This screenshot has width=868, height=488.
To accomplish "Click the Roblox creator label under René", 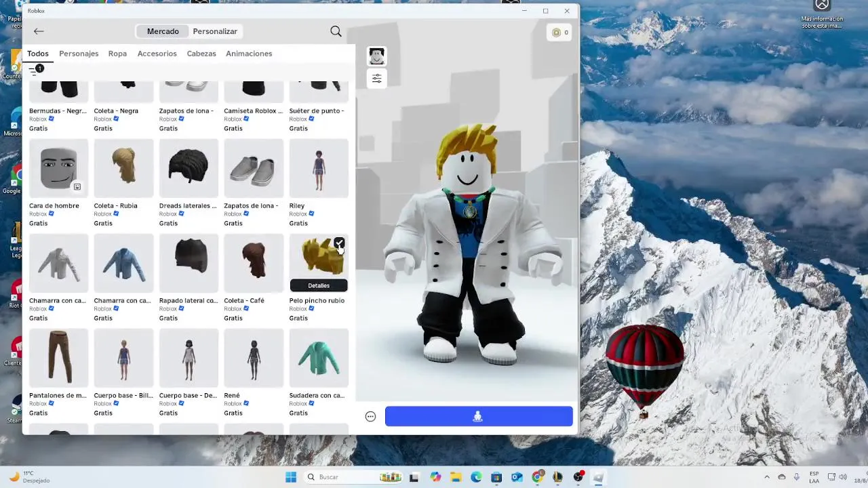I will click(x=233, y=403).
